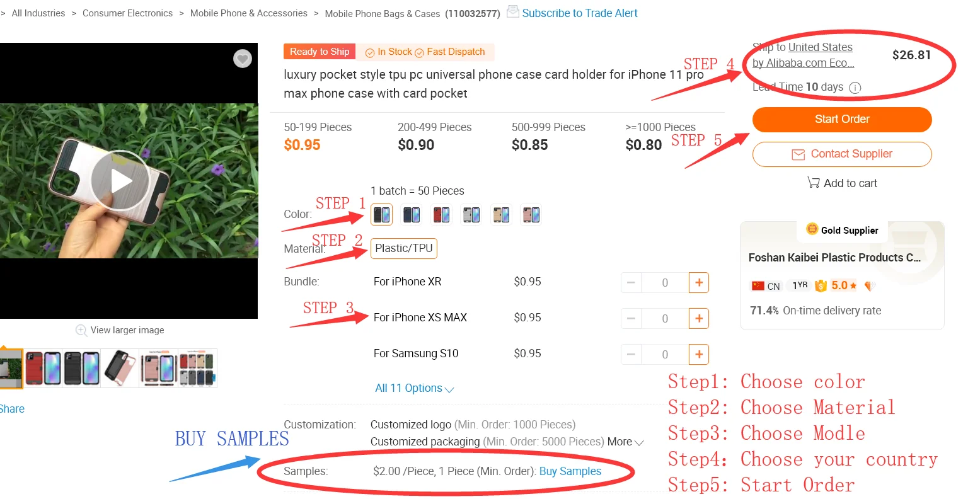980x499 pixels.
Task: Click the Start Order button
Action: pyautogui.click(x=842, y=119)
